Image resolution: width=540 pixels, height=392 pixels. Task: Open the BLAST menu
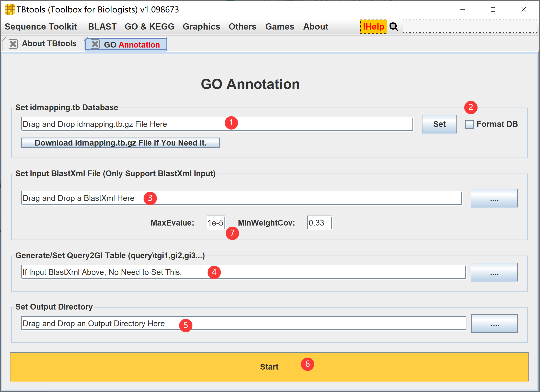click(102, 27)
